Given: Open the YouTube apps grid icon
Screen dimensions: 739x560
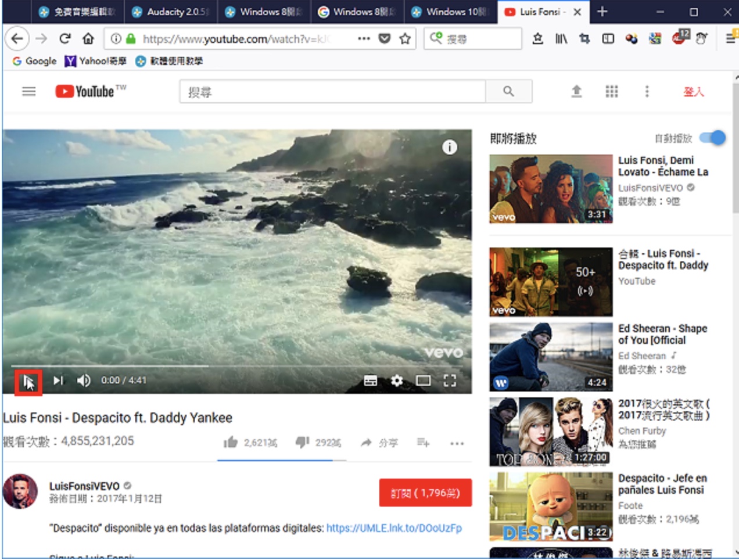Looking at the screenshot, I should pos(612,91).
